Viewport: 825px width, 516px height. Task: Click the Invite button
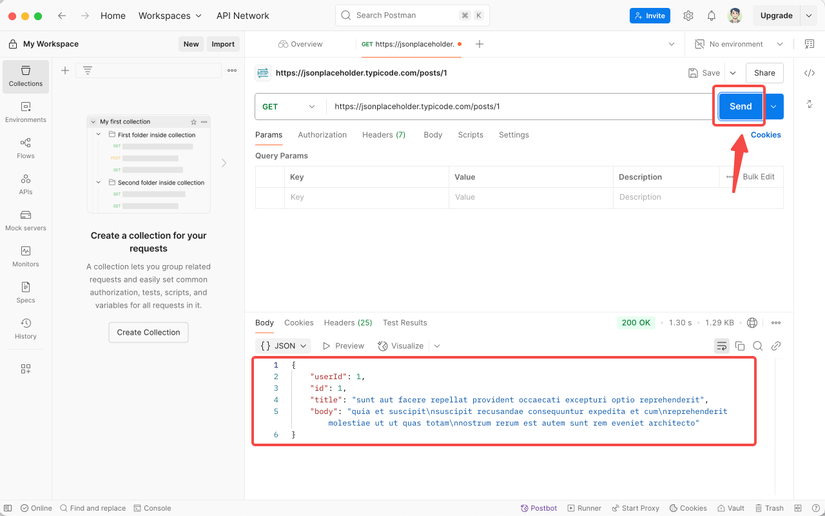tap(650, 16)
